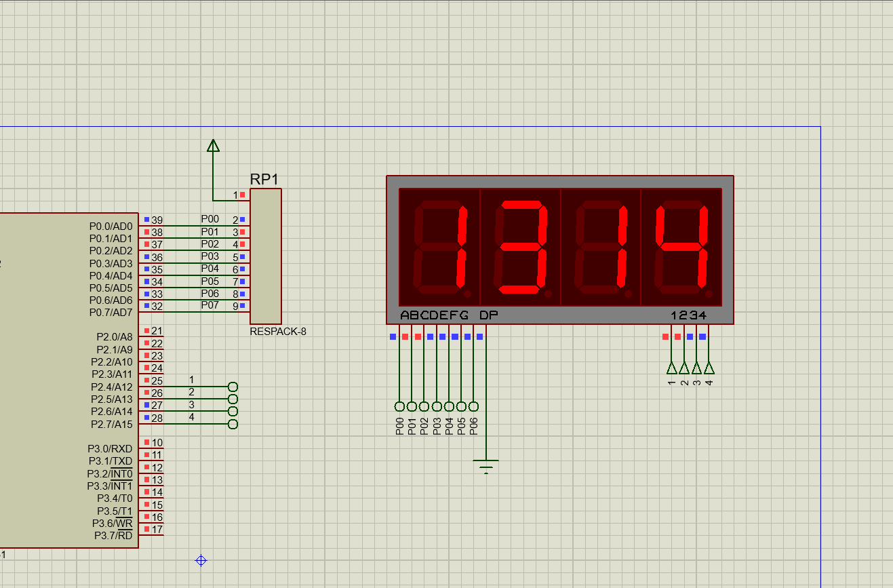This screenshot has height=588, width=893.
Task: Click the P2.3/A11 pin name
Action: [x=112, y=374]
